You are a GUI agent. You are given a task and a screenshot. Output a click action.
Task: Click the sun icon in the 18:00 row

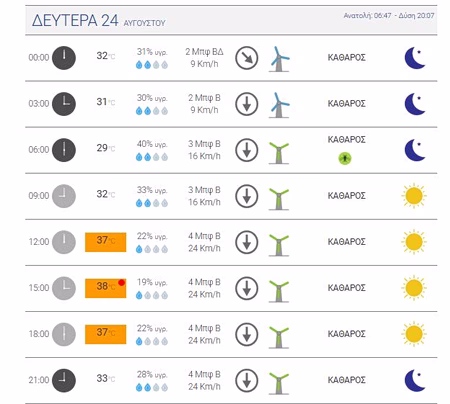414,334
